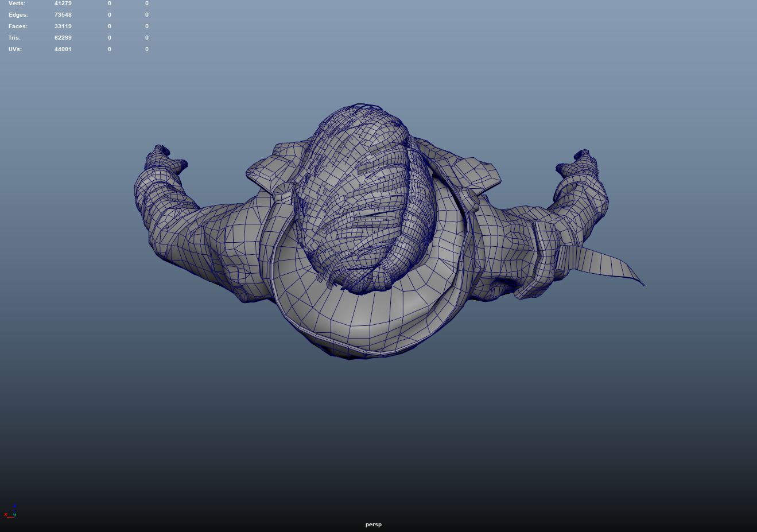Click the Faces count 33119
Image resolution: width=757 pixels, height=532 pixels.
pyautogui.click(x=63, y=26)
